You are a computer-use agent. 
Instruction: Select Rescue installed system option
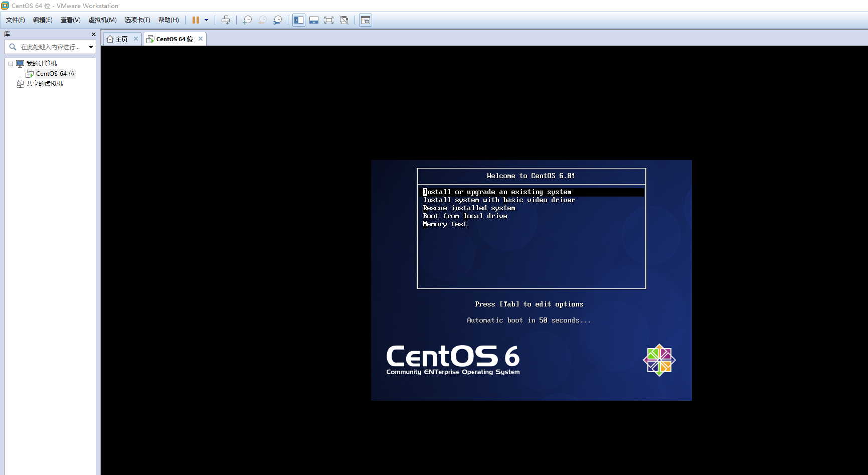pos(469,208)
